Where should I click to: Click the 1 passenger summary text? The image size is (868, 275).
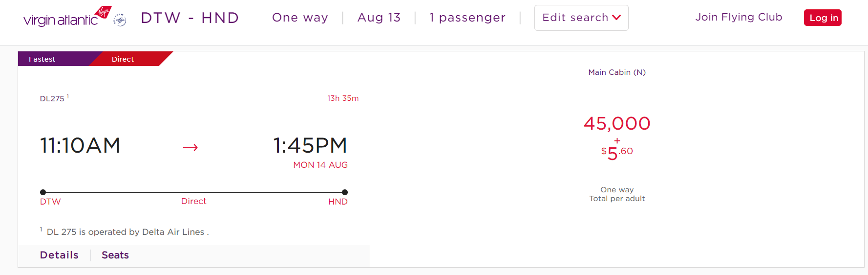point(467,18)
